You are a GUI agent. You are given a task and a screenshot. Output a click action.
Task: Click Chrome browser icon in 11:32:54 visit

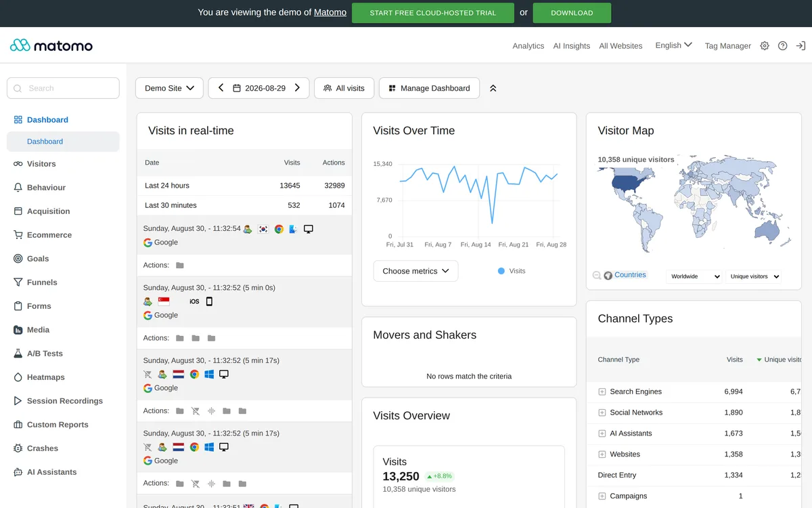[279, 229]
